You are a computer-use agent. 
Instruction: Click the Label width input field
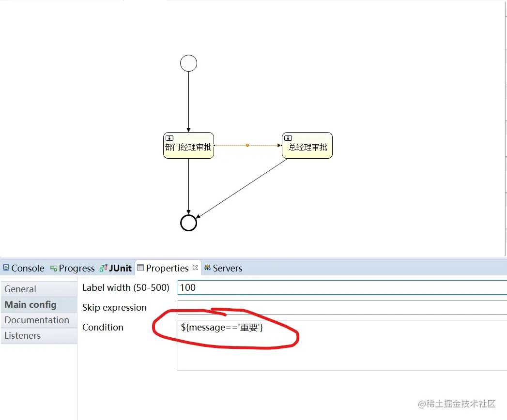(x=342, y=287)
